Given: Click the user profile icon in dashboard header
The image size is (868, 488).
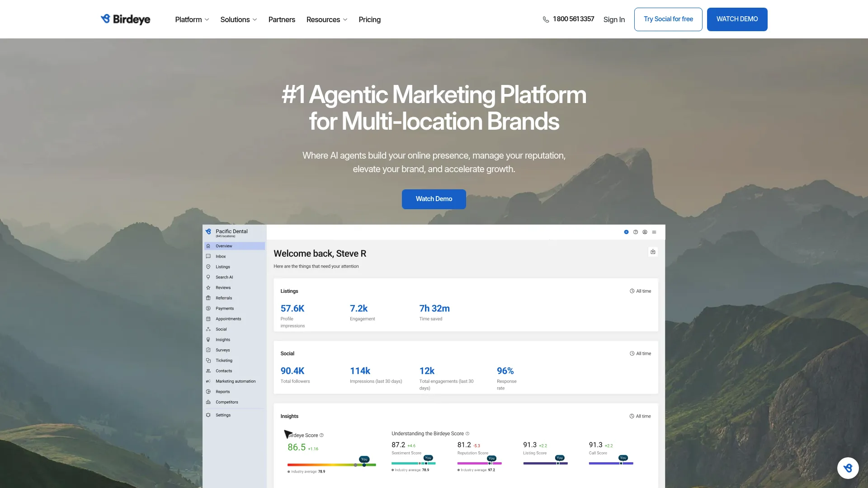Looking at the screenshot, I should [x=645, y=231].
